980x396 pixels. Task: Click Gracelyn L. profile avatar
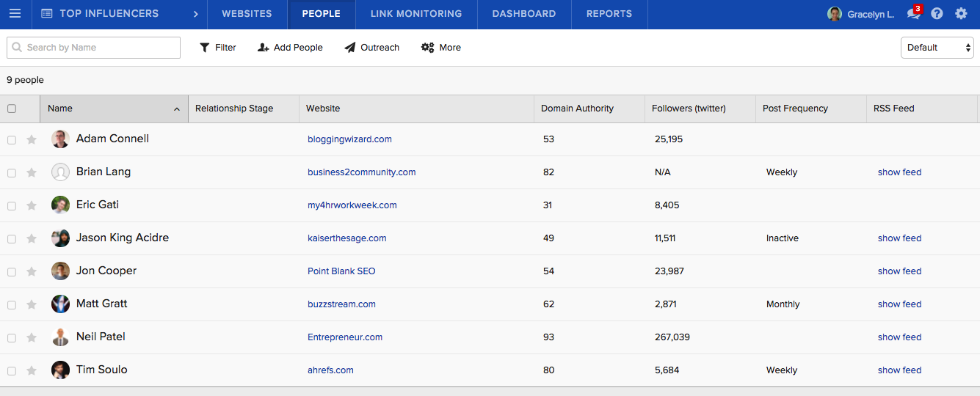[x=835, y=14]
